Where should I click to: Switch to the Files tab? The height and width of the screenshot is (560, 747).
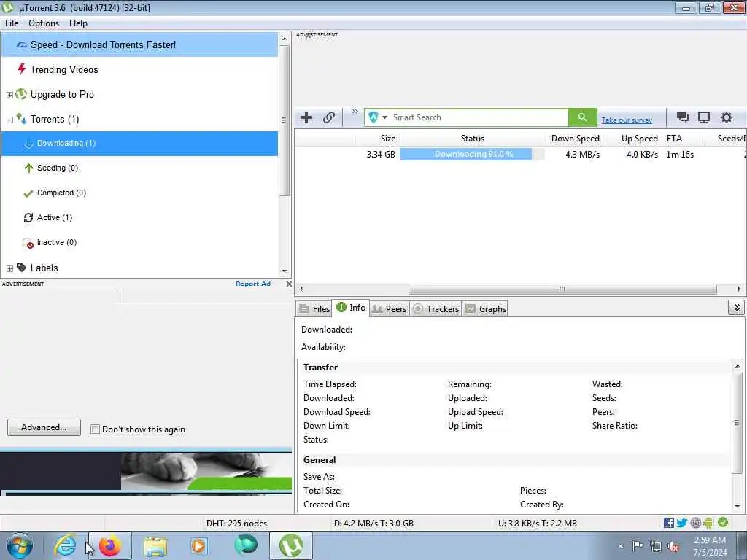[314, 309]
